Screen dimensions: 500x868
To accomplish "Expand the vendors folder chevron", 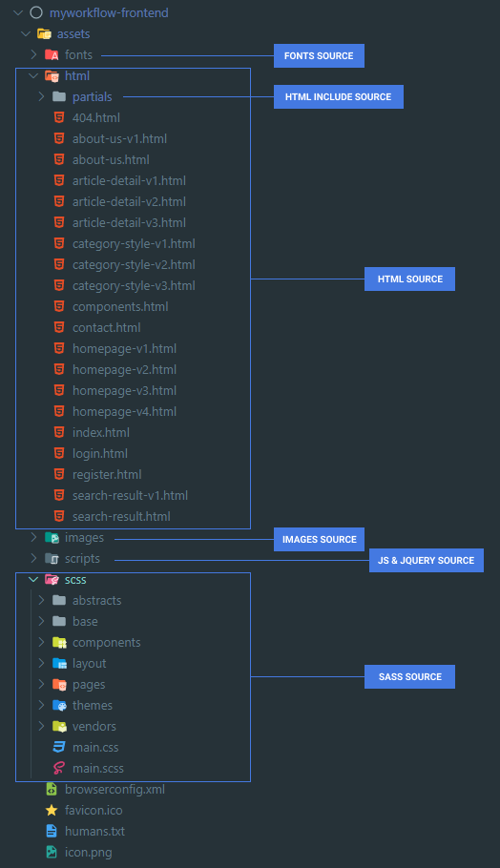I will click(x=42, y=726).
